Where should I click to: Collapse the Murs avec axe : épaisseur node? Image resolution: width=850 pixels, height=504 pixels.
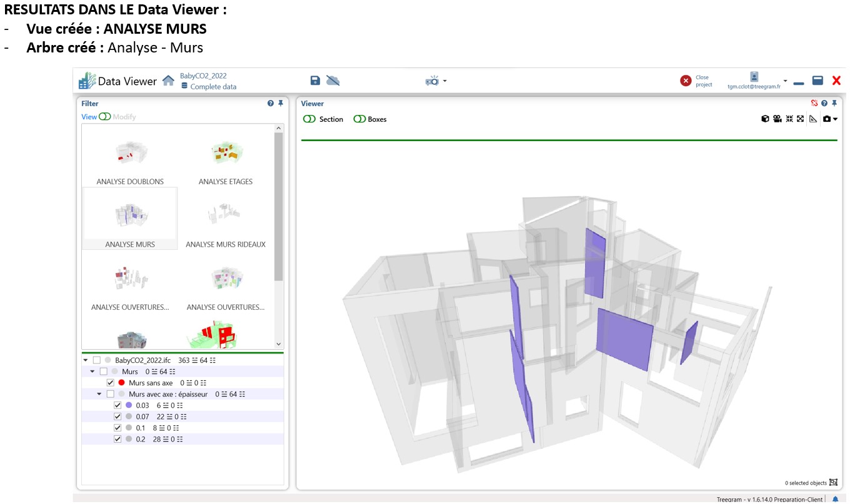[x=99, y=394]
